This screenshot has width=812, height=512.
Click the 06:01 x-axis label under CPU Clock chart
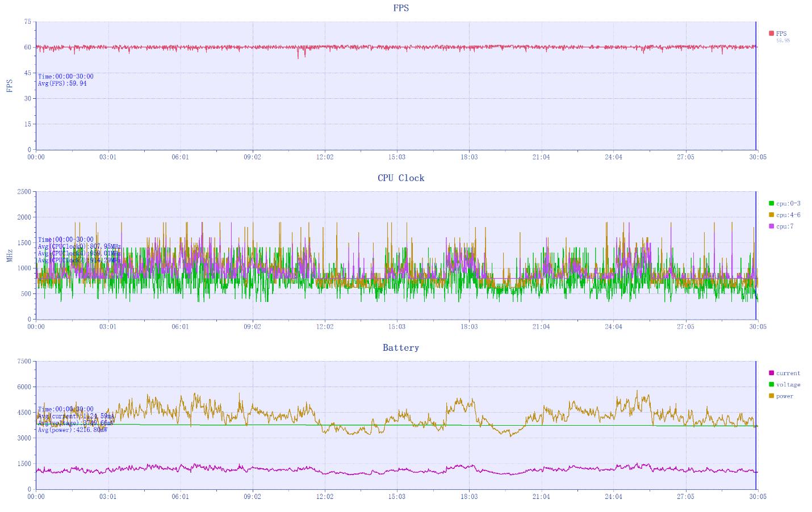181,327
